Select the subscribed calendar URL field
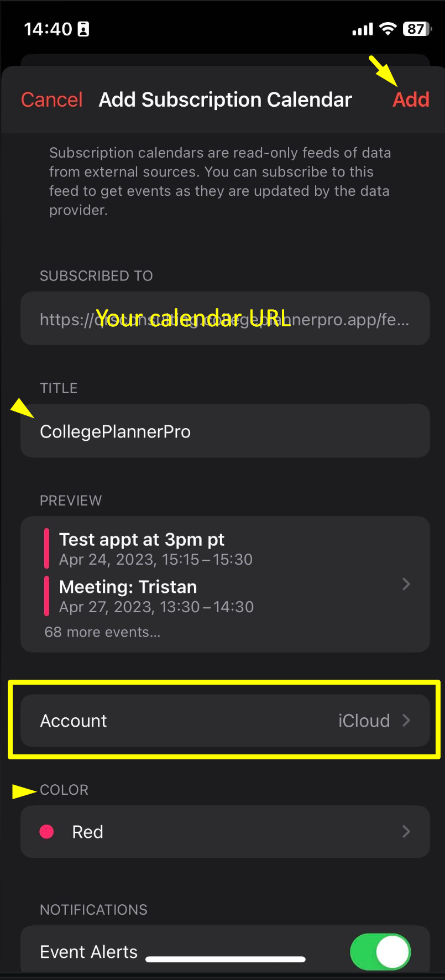The image size is (445, 980). point(225,319)
